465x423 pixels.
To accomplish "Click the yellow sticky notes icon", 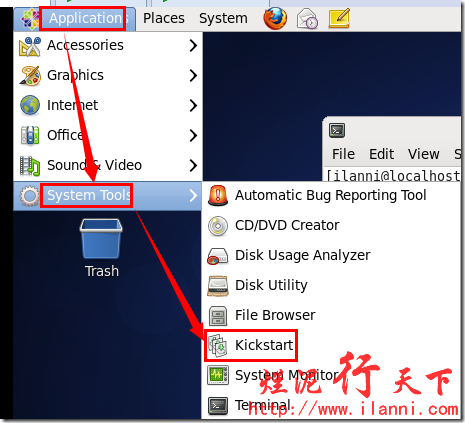I will click(x=339, y=18).
